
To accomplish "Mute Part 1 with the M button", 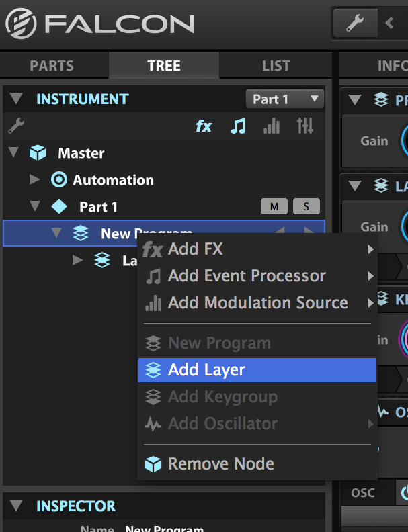I will pyautogui.click(x=274, y=206).
